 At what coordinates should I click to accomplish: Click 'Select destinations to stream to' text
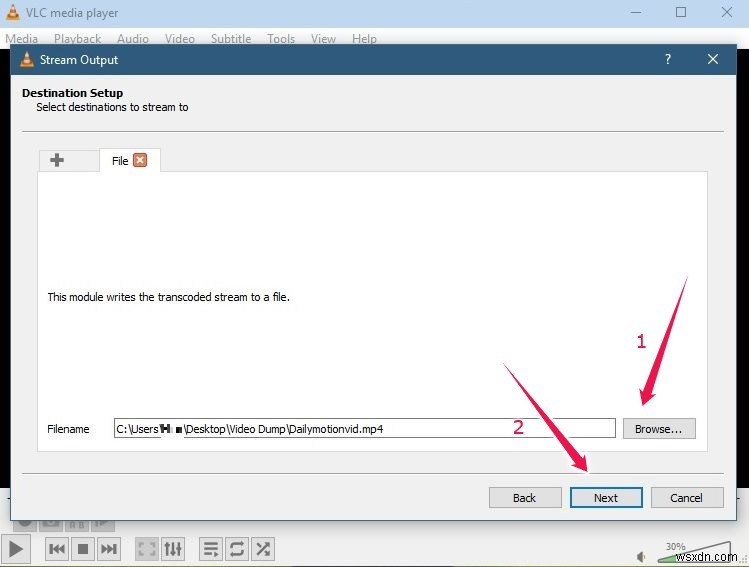click(112, 107)
